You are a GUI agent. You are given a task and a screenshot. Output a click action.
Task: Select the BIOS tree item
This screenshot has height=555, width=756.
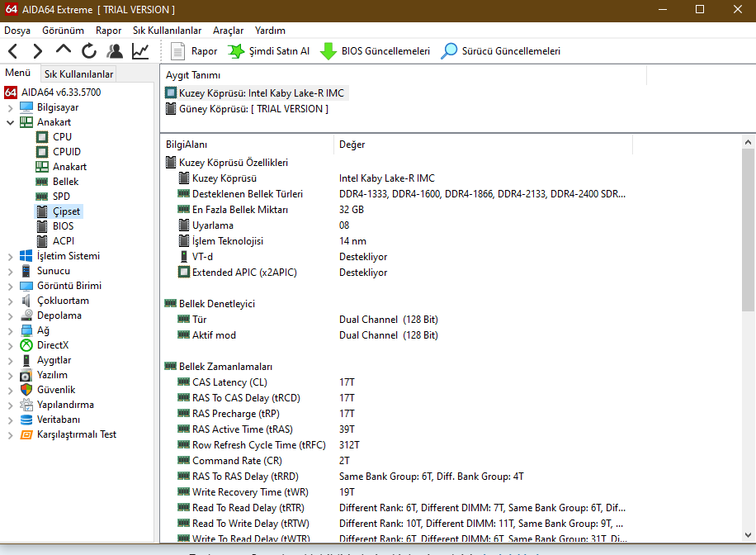click(64, 225)
